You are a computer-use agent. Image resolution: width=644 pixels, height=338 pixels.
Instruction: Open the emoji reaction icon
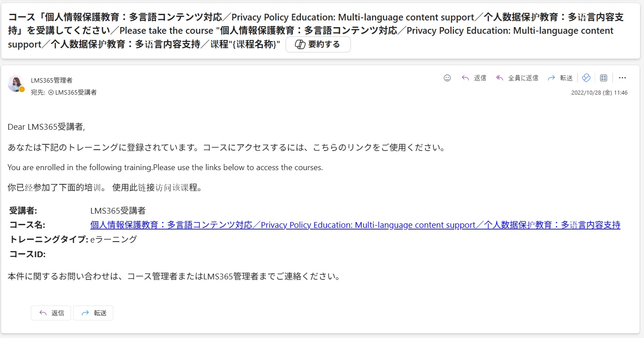447,78
